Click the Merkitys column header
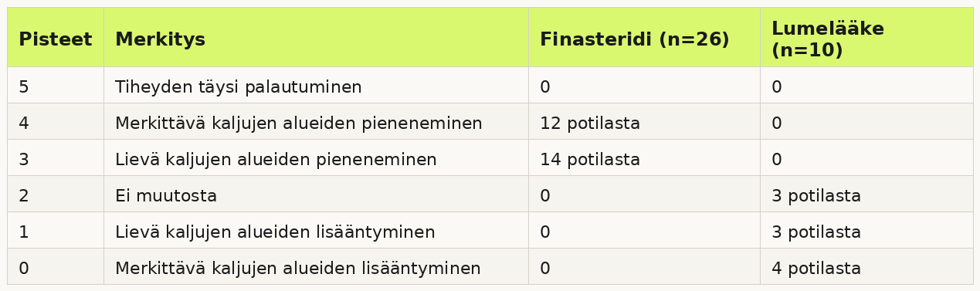Image resolution: width=980 pixels, height=291 pixels. pyautogui.click(x=316, y=37)
